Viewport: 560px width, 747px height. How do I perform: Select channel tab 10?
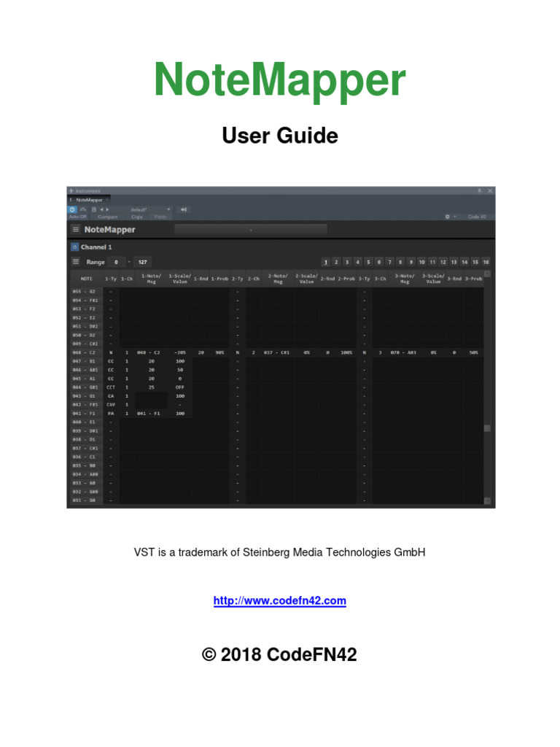422,262
